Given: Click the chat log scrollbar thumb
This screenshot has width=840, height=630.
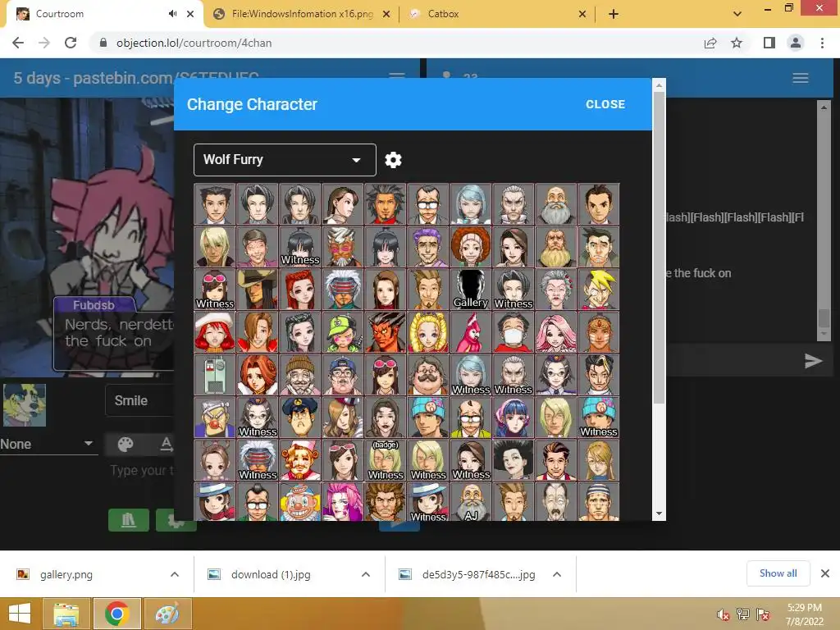Looking at the screenshot, I should (x=824, y=317).
